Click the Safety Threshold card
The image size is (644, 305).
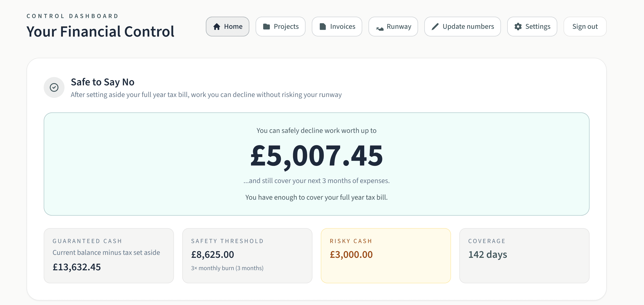tap(247, 256)
